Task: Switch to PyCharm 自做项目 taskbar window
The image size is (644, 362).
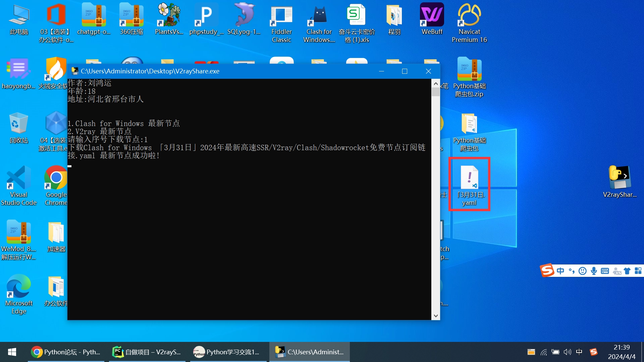Action: 147,352
